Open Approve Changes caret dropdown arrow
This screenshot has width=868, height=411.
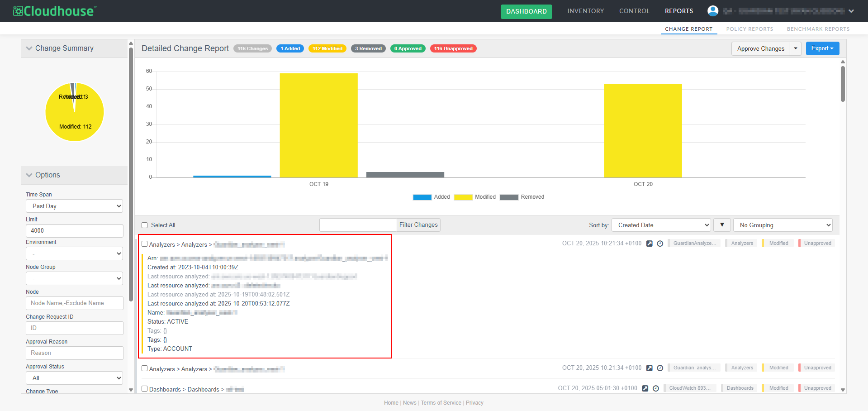point(796,48)
